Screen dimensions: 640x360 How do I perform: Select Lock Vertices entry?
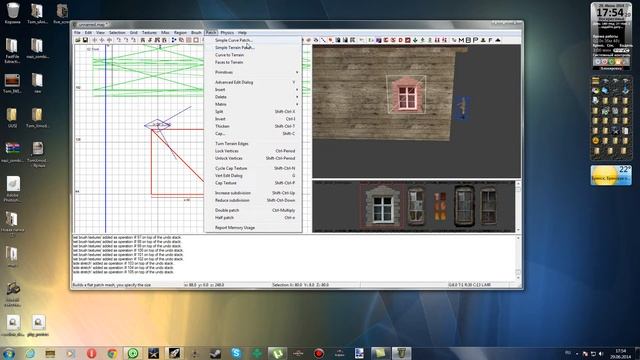253,151
